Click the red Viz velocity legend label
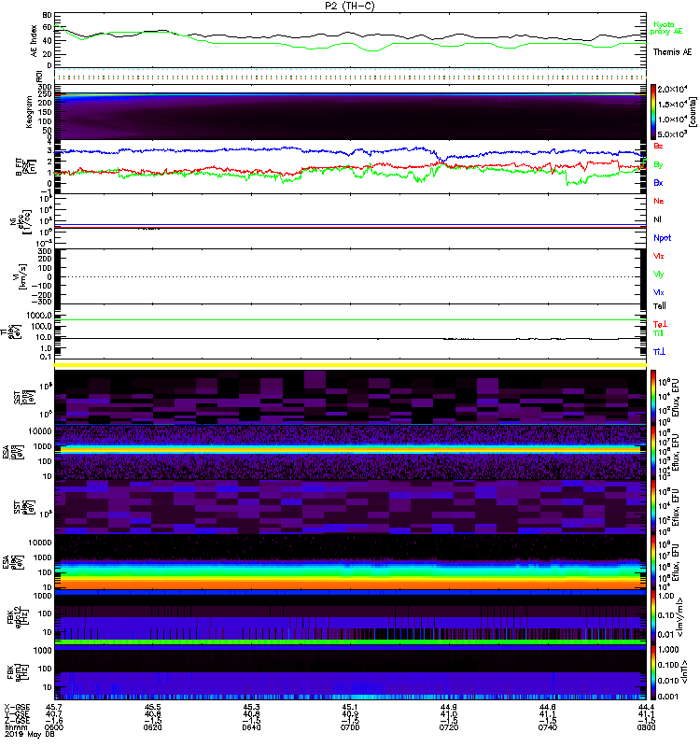The height and width of the screenshot is (747, 700). [658, 256]
